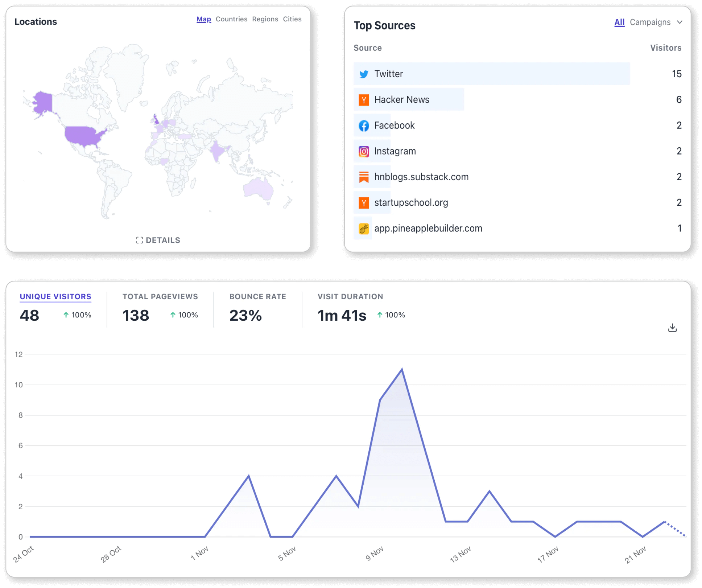
Task: Open the Campaigns dropdown chevron
Action: pyautogui.click(x=680, y=22)
